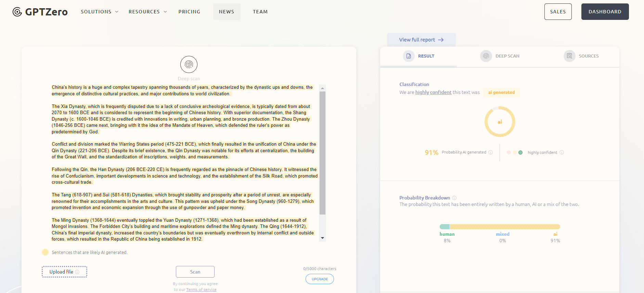Click the Sources tab search icon
Viewport: 644px width, 293px height.
point(569,56)
